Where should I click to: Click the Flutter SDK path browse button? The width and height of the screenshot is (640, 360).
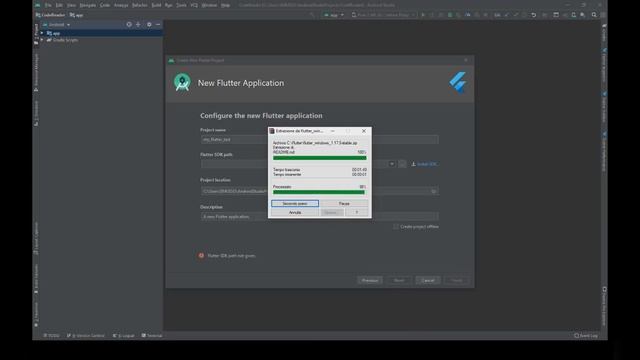coord(402,164)
